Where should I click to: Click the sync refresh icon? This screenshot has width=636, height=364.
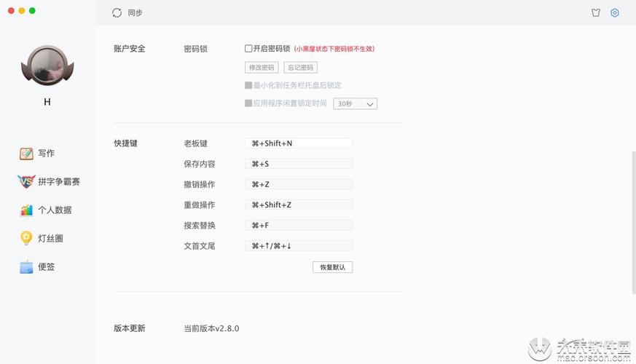(117, 12)
